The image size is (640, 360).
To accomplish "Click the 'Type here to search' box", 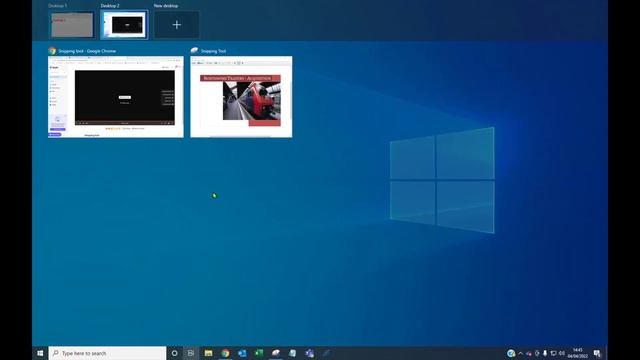I will (x=107, y=353).
